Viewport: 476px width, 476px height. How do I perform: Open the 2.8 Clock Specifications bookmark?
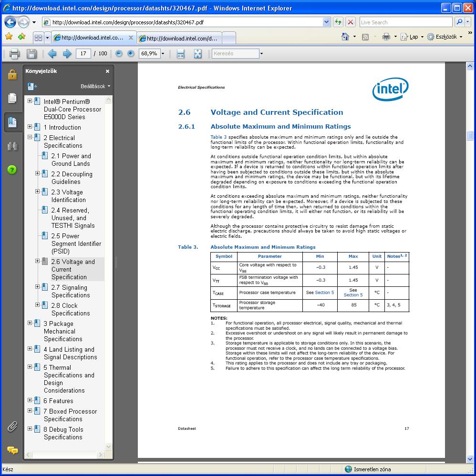71,309
